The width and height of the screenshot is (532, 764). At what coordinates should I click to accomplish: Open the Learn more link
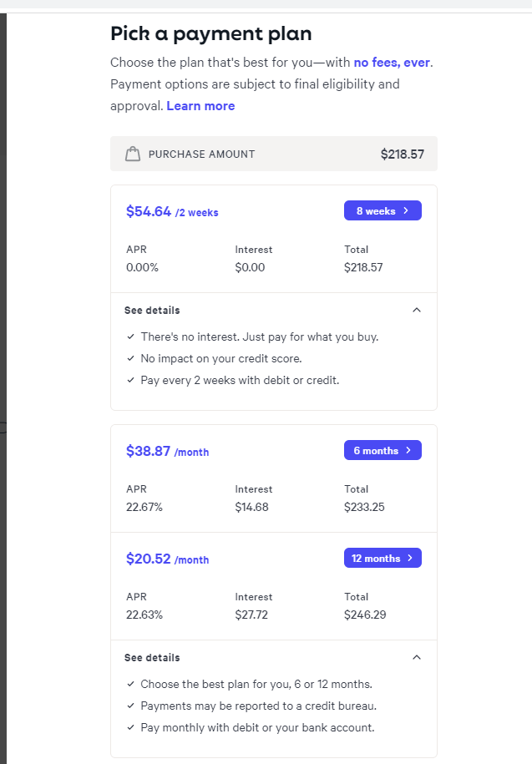tap(200, 106)
